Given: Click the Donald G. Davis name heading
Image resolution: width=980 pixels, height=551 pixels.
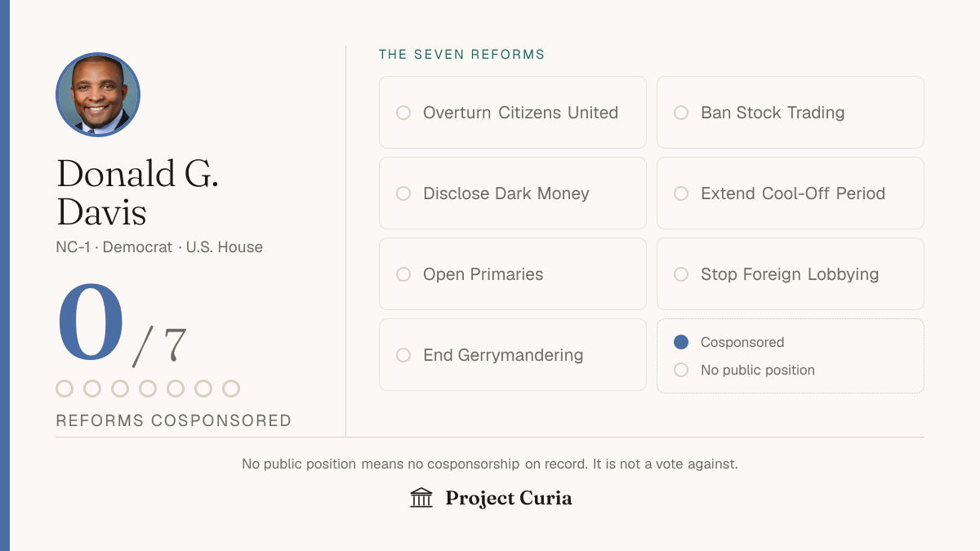Looking at the screenshot, I should [x=137, y=193].
